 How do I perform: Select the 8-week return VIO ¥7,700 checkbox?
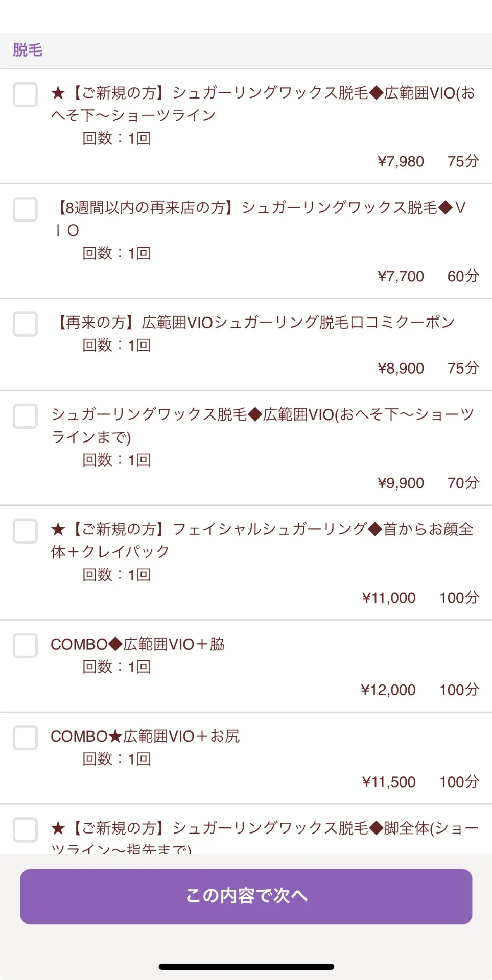click(25, 209)
